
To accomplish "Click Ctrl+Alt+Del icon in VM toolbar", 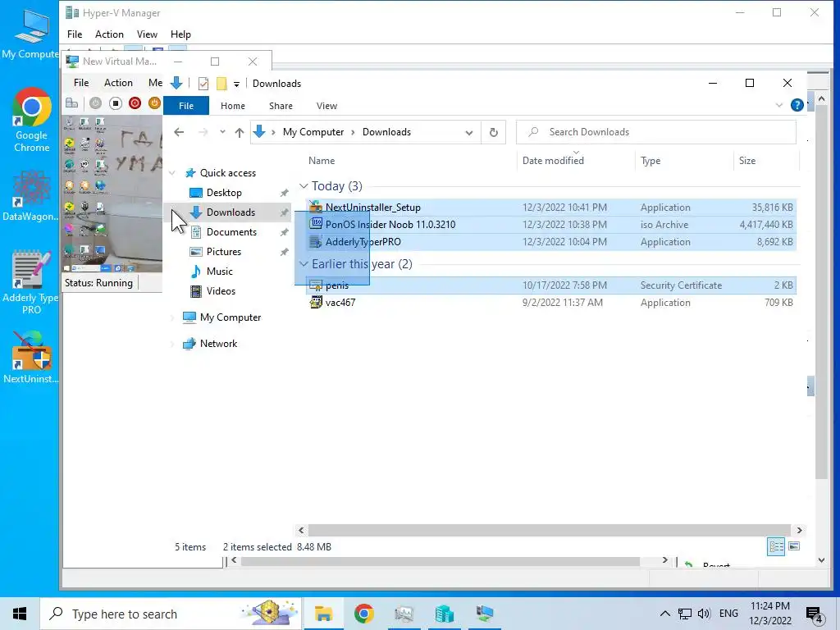I will click(72, 103).
